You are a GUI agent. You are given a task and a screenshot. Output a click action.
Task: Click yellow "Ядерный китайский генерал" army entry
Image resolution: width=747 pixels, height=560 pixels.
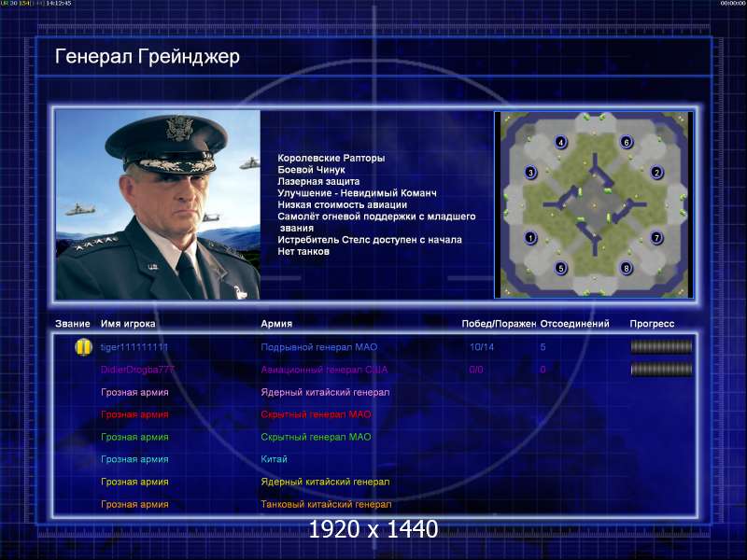pos(325,482)
